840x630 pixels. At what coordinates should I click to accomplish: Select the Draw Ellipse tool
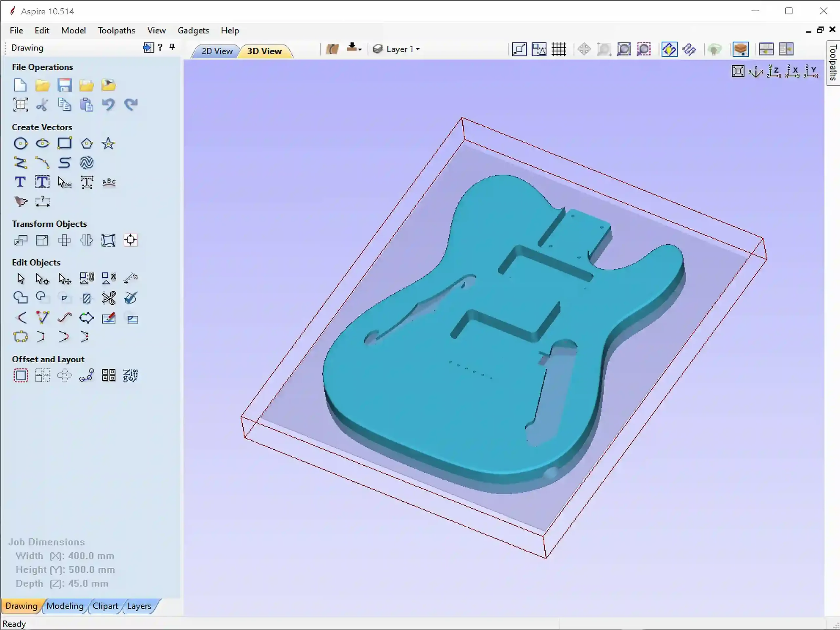click(43, 143)
